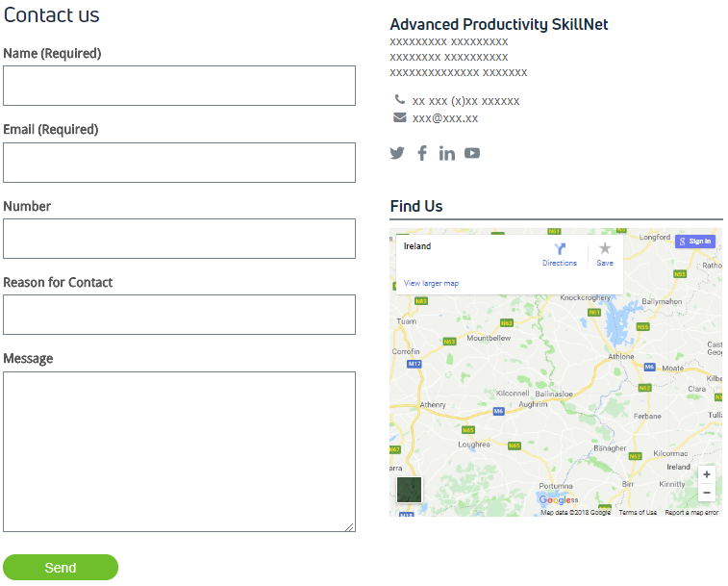Click the Contact us heading

[x=51, y=14]
